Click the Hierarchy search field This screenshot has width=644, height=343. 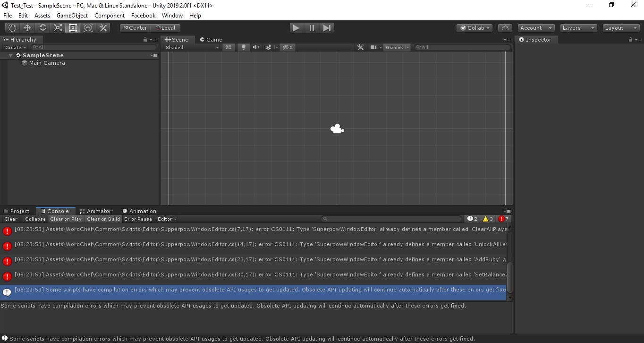coord(93,47)
